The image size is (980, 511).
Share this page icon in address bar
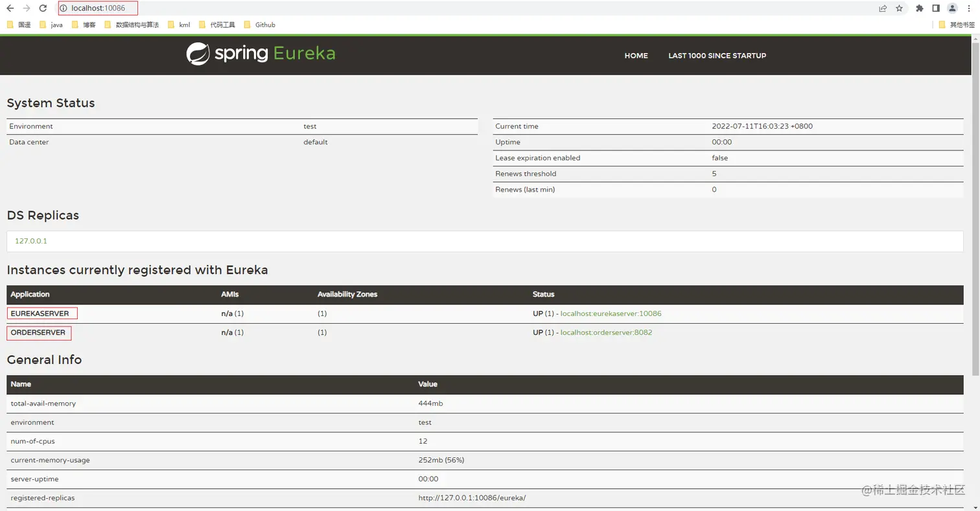(x=883, y=8)
